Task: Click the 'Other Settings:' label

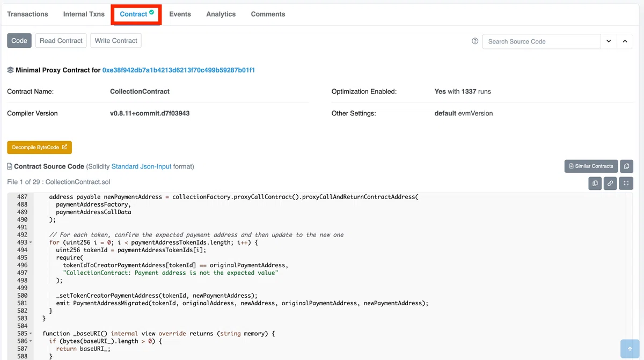Action: point(354,114)
